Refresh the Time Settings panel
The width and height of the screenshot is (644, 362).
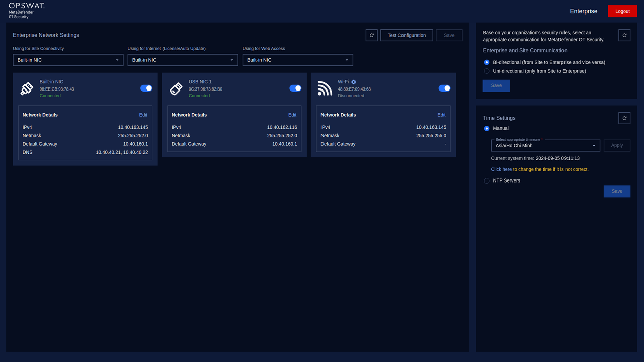pos(624,118)
